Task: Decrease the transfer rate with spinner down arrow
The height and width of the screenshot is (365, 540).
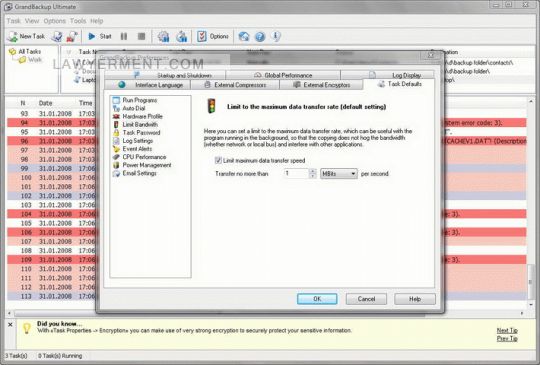Action: point(313,176)
